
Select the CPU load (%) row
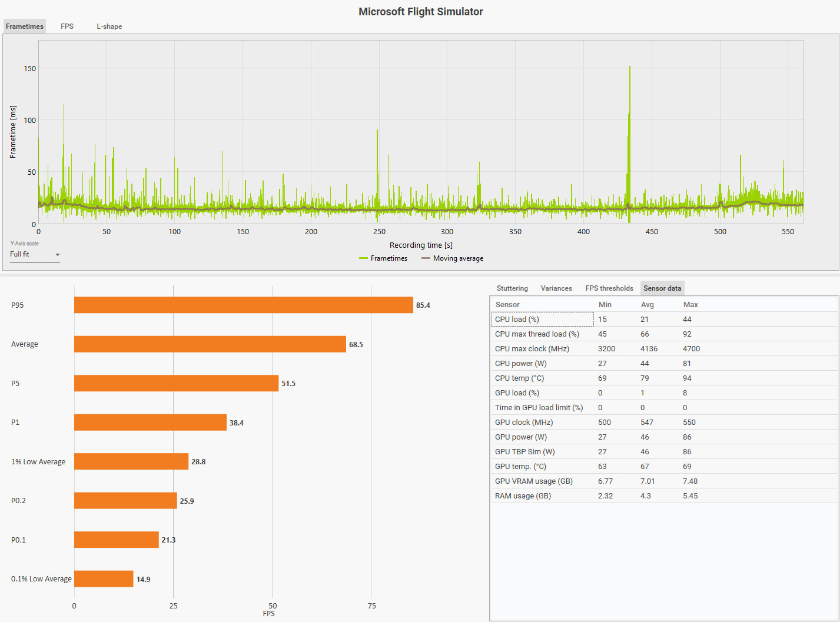coord(663,319)
